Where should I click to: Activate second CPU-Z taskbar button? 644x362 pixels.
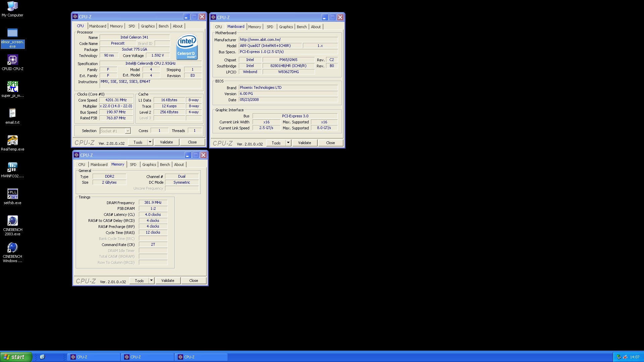click(148, 357)
